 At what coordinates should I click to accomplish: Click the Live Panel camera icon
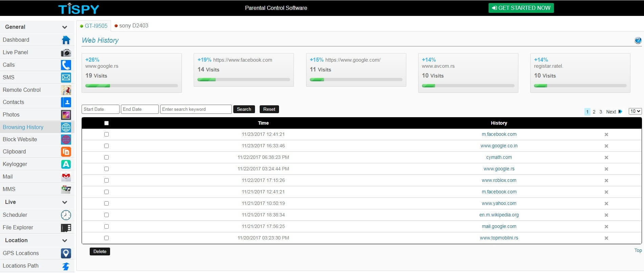66,52
